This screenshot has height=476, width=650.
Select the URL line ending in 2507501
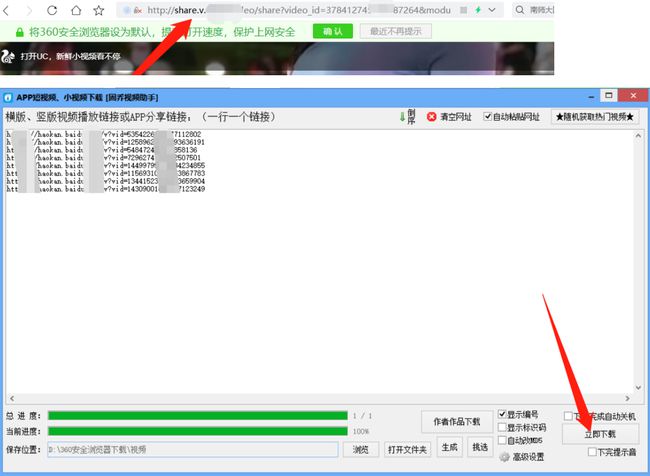(104, 158)
